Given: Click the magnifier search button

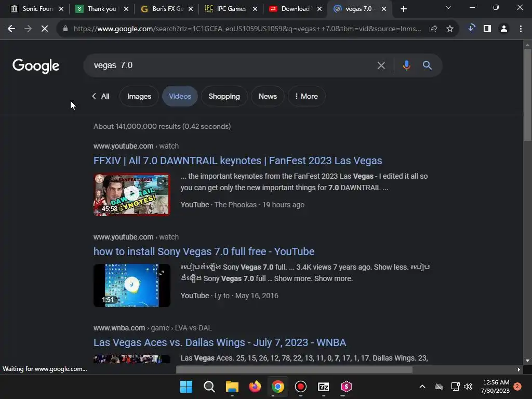Looking at the screenshot, I should pyautogui.click(x=427, y=65).
